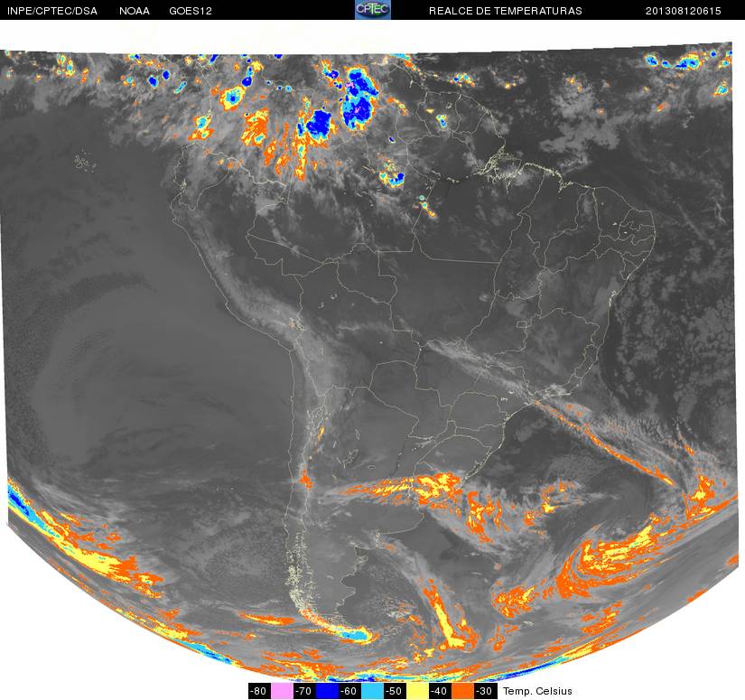Click the -80 legend value
Viewport: 745px width, 700px height.
(259, 691)
